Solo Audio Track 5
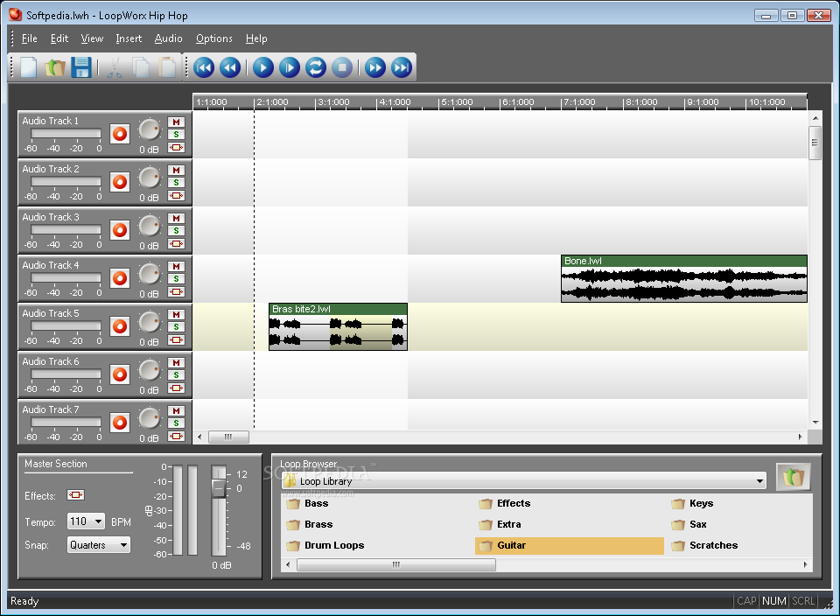Viewport: 840px width, 616px height. tap(176, 326)
